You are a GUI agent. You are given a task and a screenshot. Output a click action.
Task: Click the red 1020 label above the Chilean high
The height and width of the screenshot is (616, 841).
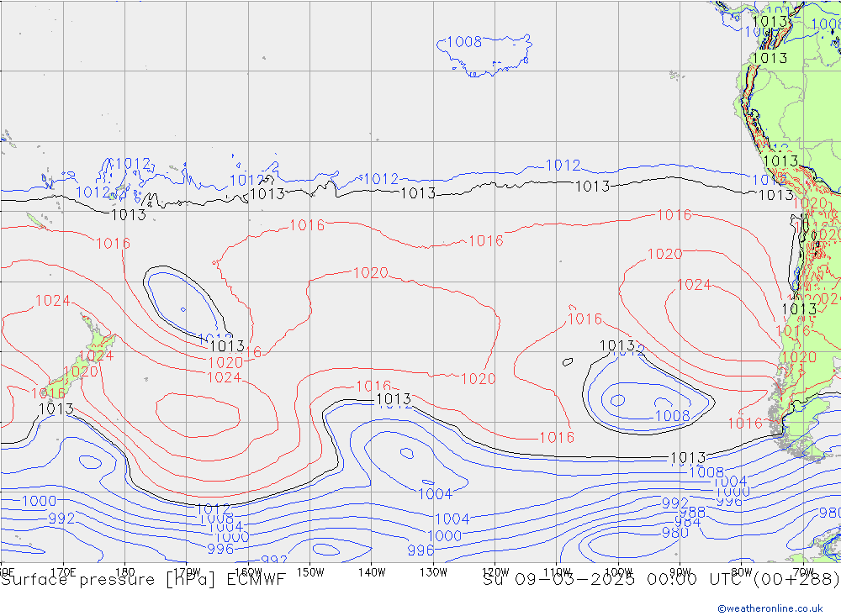tap(665, 254)
